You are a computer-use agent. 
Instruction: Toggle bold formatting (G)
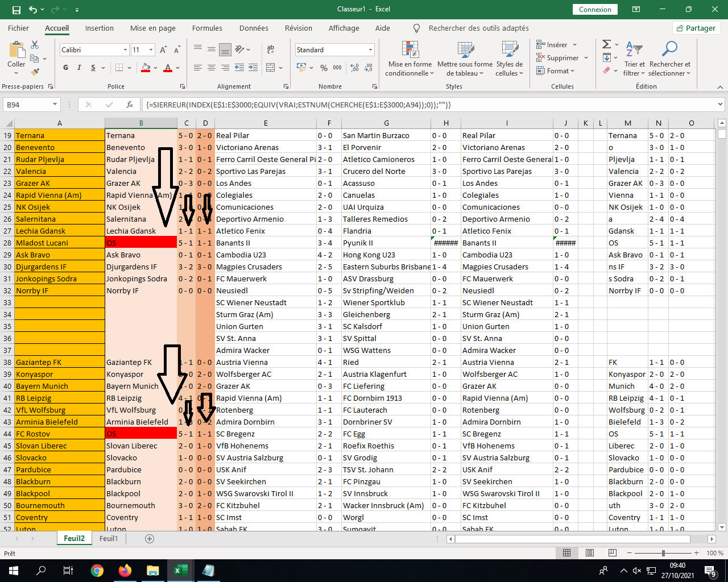(x=65, y=68)
